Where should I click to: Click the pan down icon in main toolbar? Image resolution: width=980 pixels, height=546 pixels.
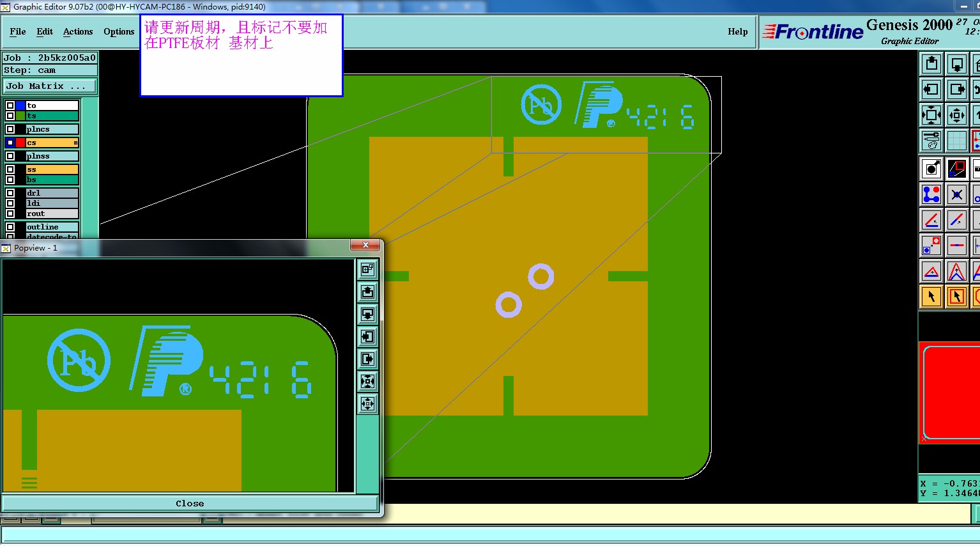[x=956, y=64]
